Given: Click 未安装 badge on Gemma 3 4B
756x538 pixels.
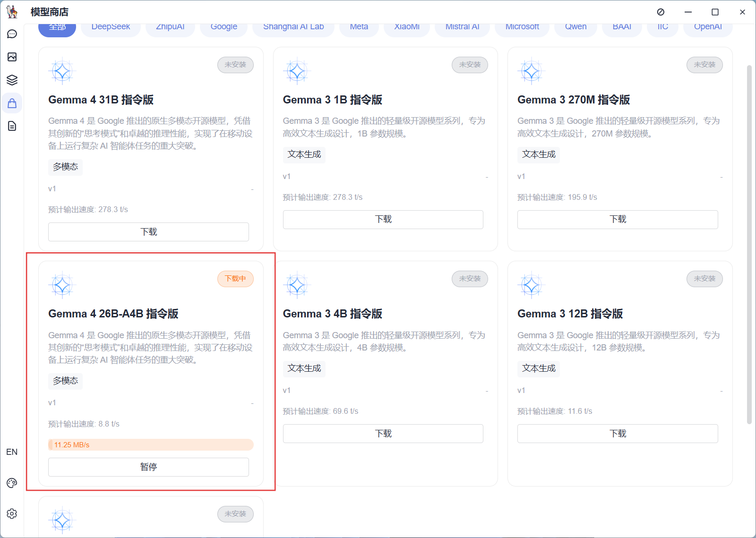Looking at the screenshot, I should (x=470, y=279).
